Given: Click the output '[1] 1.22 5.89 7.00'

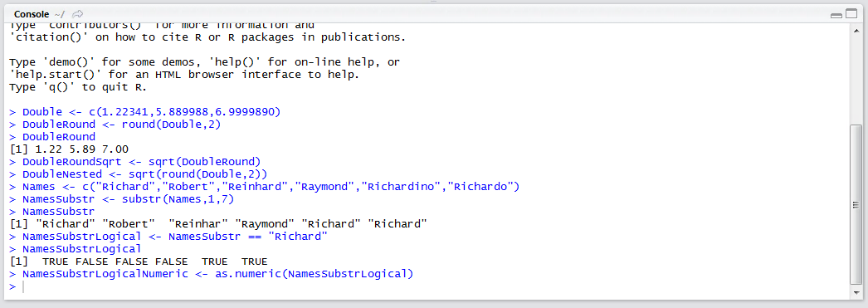Looking at the screenshot, I should click(69, 149).
